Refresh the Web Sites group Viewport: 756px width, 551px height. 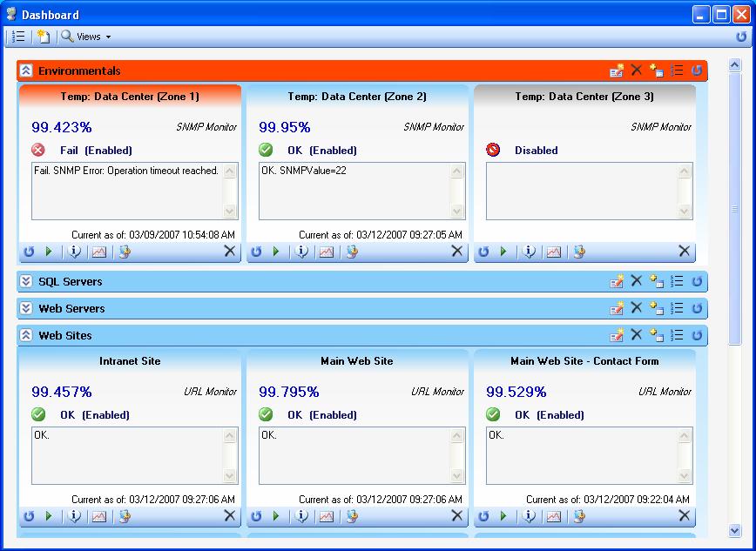tap(697, 335)
